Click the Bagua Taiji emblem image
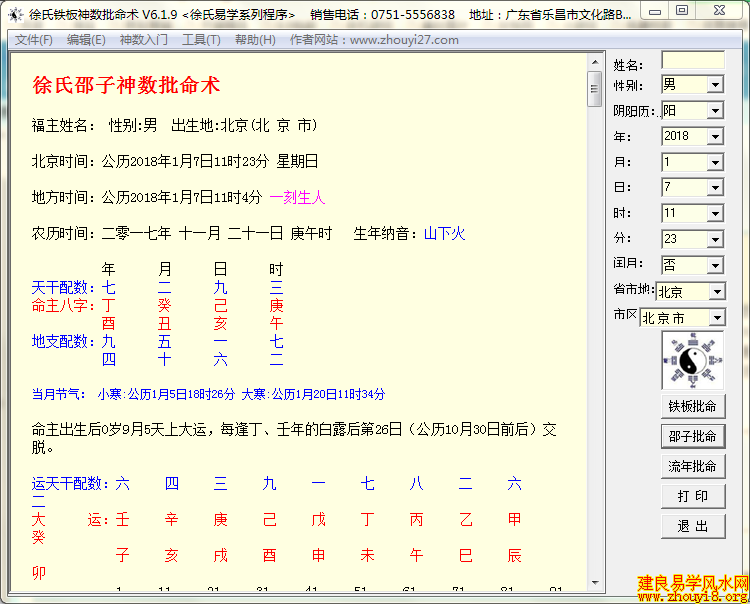750x604 pixels. tap(693, 361)
